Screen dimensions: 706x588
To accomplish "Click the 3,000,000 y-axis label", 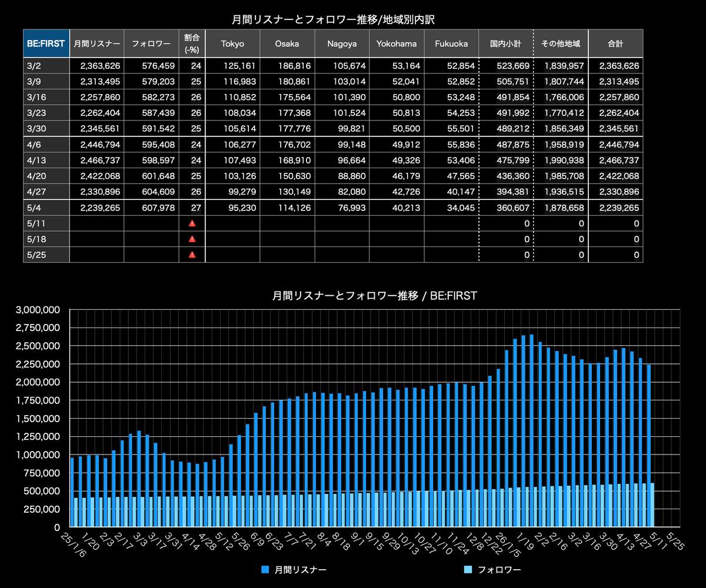I will coord(38,309).
